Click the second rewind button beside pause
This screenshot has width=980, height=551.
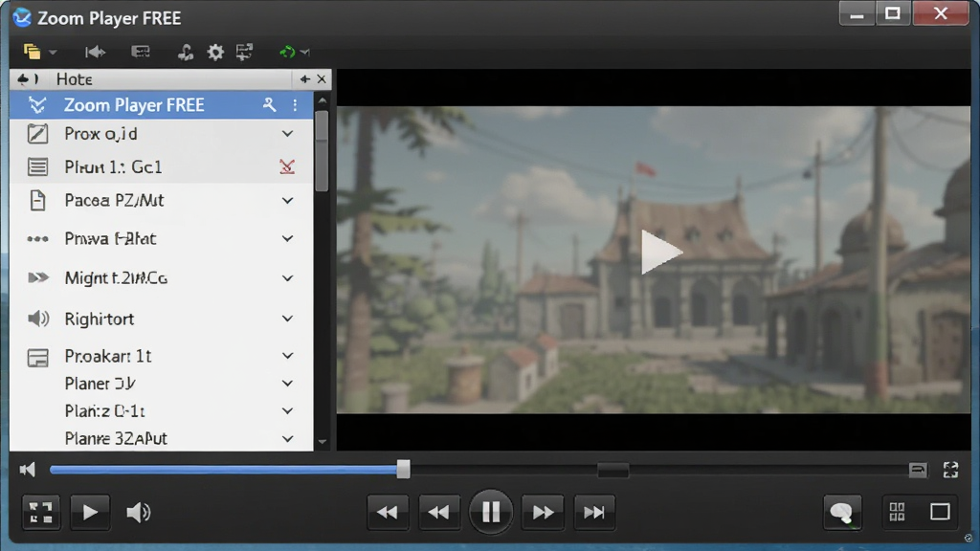[x=438, y=513]
